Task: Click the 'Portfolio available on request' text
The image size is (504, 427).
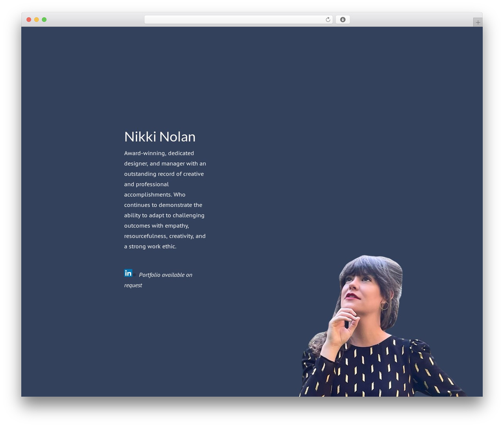Action: (x=158, y=280)
